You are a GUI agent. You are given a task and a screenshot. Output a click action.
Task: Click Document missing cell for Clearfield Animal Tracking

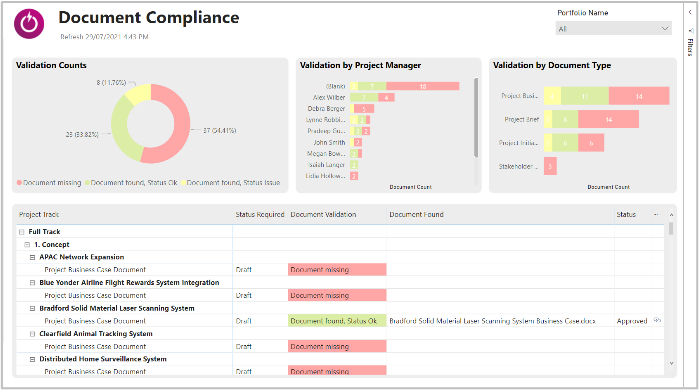[337, 346]
